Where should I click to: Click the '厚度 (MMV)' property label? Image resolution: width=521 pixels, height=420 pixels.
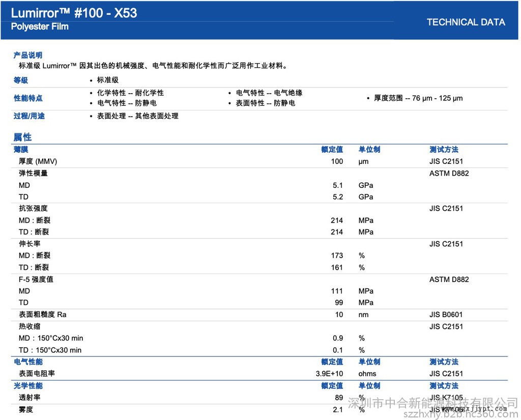pos(38,161)
